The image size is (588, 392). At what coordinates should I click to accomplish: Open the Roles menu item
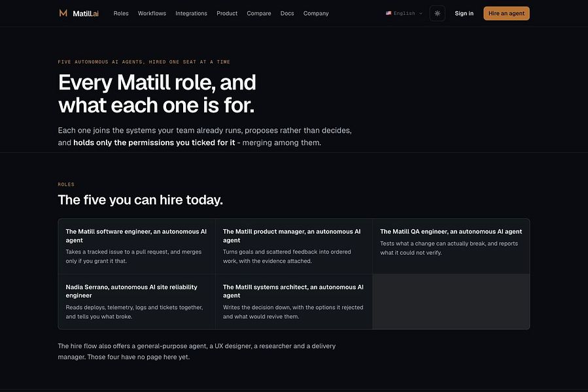click(x=121, y=14)
